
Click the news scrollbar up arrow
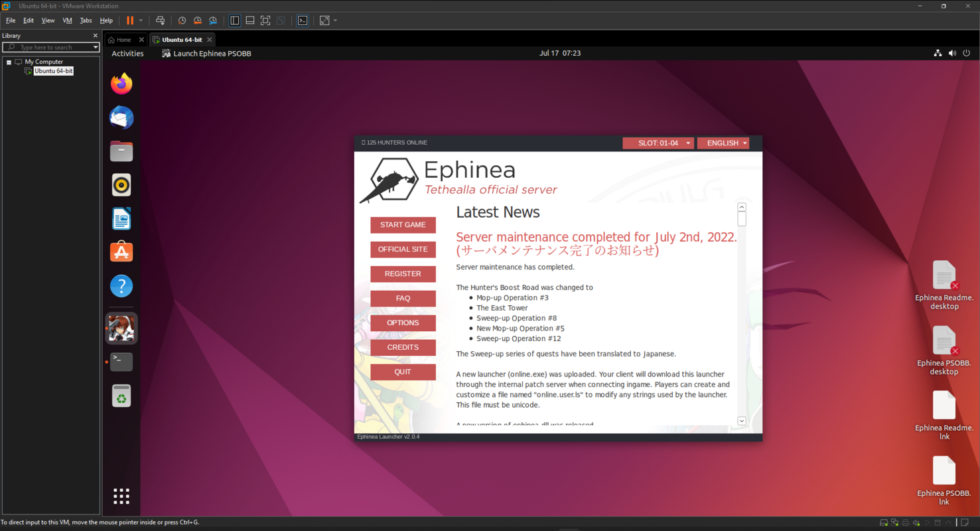point(742,207)
